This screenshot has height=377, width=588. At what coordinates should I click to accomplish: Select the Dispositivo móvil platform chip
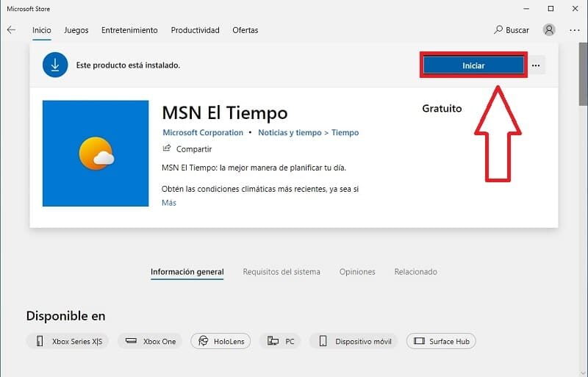(354, 342)
